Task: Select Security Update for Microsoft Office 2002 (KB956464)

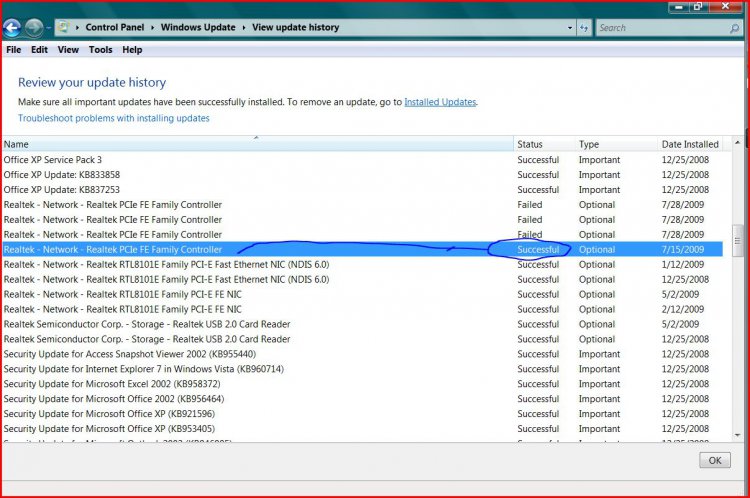Action: (362, 399)
